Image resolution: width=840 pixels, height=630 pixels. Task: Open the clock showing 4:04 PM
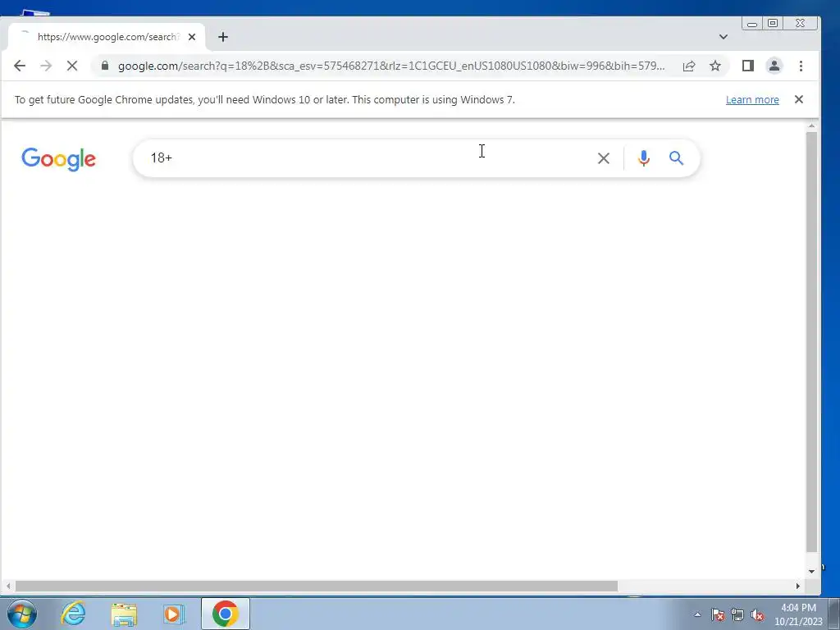click(x=798, y=614)
